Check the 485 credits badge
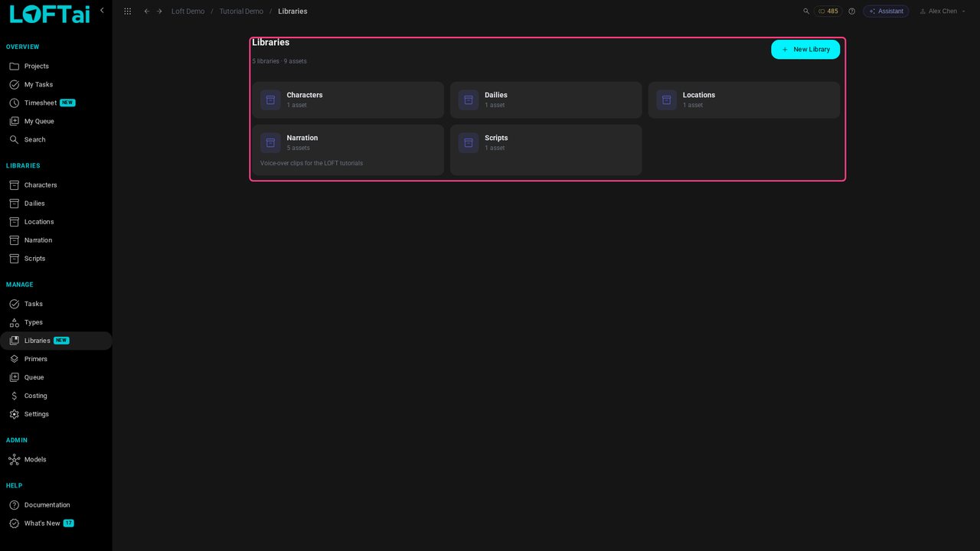The image size is (980, 551). point(828,11)
